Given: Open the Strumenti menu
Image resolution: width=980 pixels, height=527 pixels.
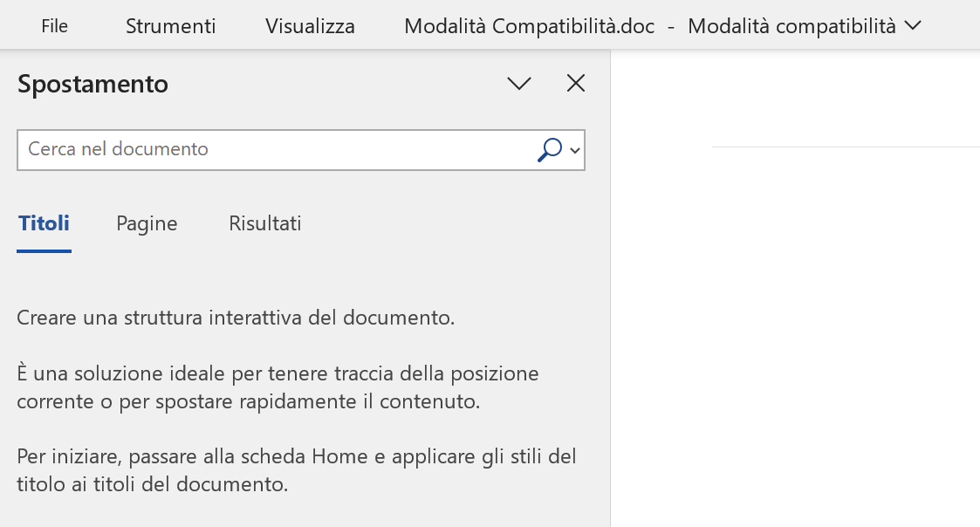Looking at the screenshot, I should tap(171, 25).
